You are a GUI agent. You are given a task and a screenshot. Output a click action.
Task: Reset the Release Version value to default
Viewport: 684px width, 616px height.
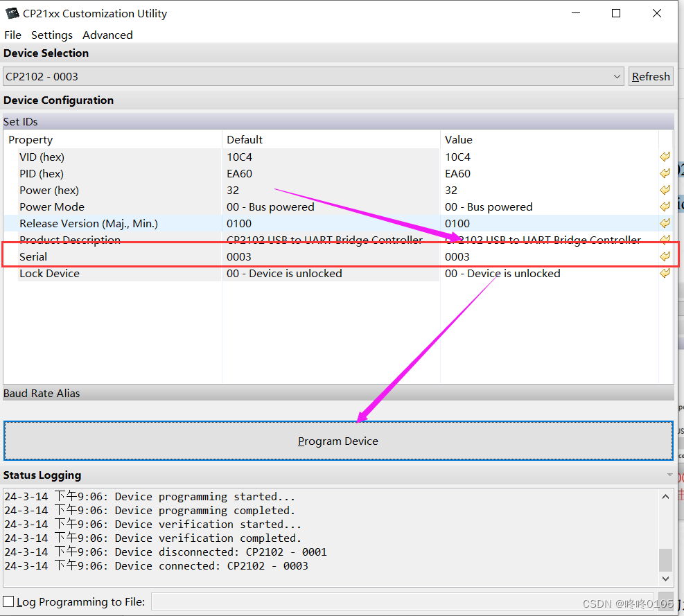(x=665, y=223)
